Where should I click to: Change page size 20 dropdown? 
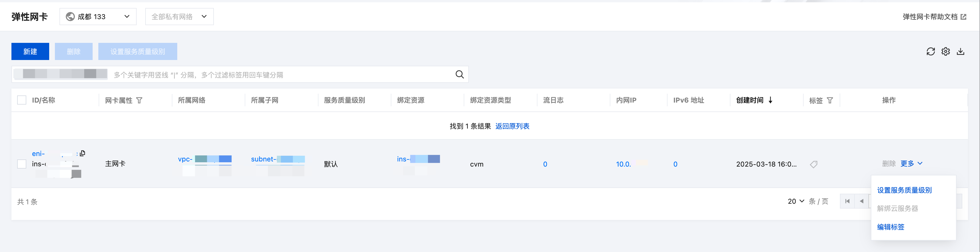click(796, 201)
